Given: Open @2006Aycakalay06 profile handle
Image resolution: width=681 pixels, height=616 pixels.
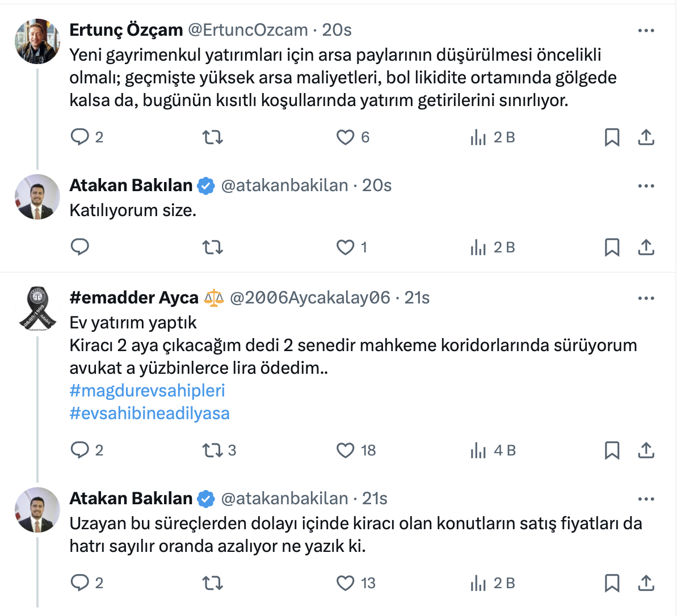Looking at the screenshot, I should [x=310, y=298].
